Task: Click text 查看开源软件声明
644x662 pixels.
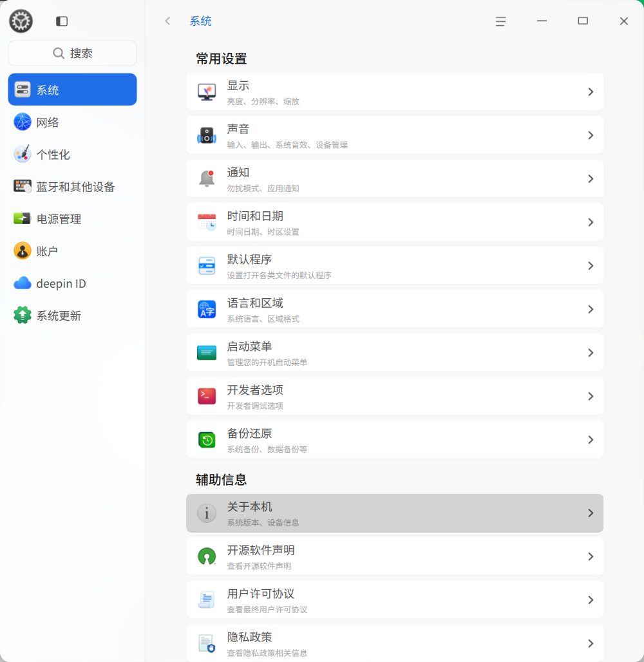Action: tap(259, 566)
